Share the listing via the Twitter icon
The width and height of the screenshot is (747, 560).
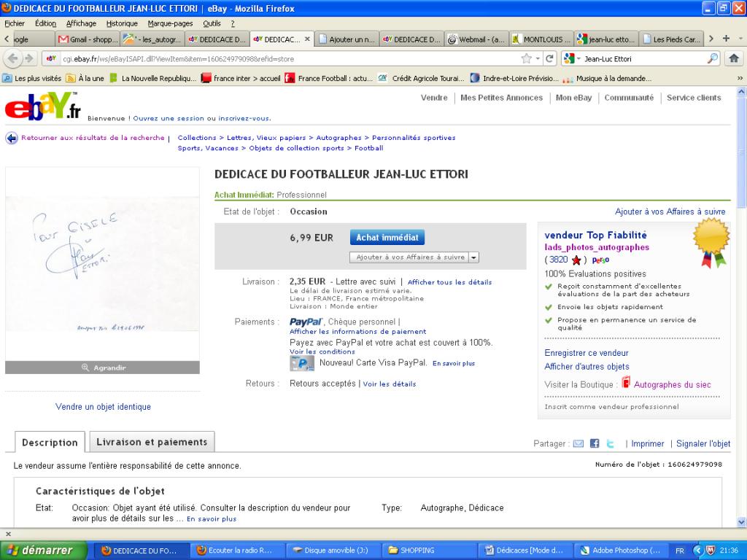pos(611,443)
